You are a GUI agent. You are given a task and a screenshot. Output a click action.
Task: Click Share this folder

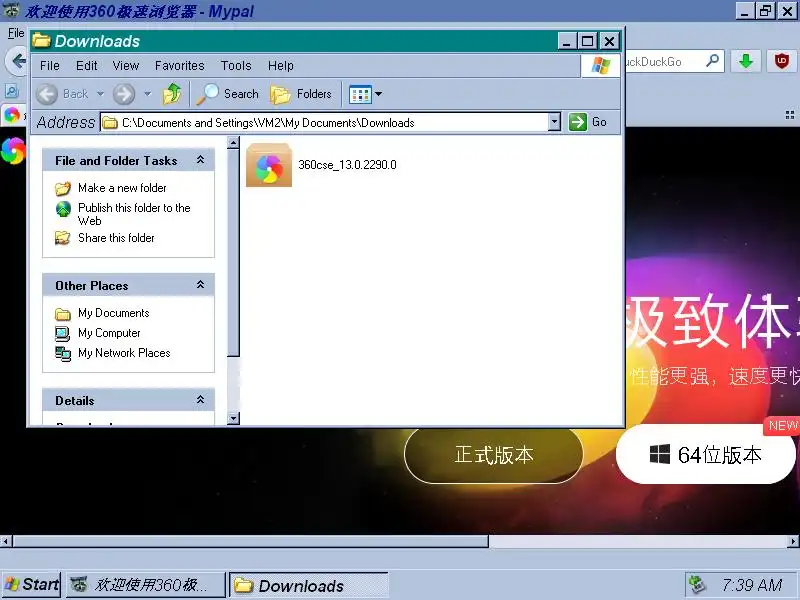(x=116, y=238)
